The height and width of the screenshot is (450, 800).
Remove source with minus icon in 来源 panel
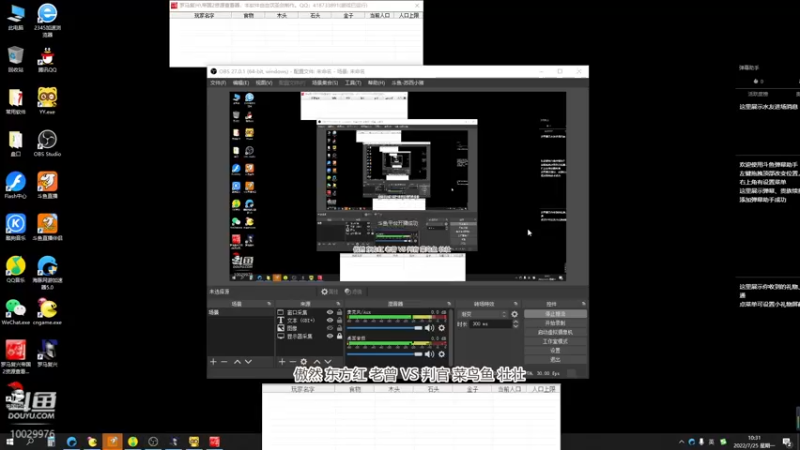(293, 362)
